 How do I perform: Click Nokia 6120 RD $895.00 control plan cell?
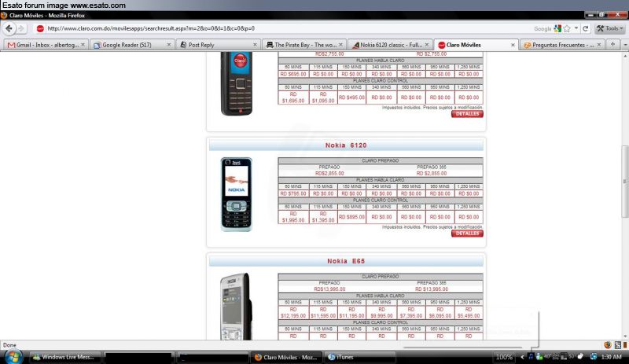point(351,217)
